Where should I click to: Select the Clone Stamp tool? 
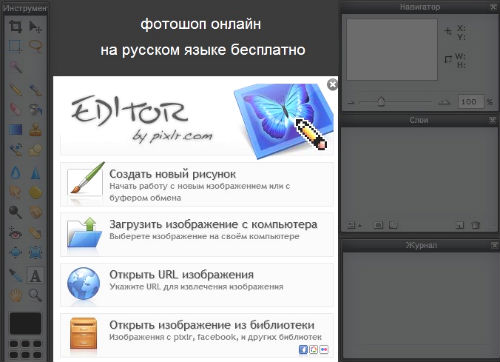(x=35, y=130)
